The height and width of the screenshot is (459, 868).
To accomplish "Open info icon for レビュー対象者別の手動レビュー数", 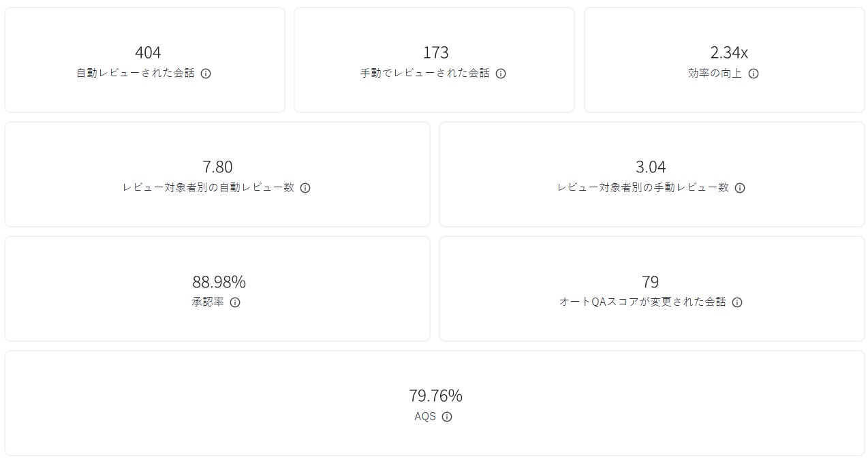I will 740,188.
